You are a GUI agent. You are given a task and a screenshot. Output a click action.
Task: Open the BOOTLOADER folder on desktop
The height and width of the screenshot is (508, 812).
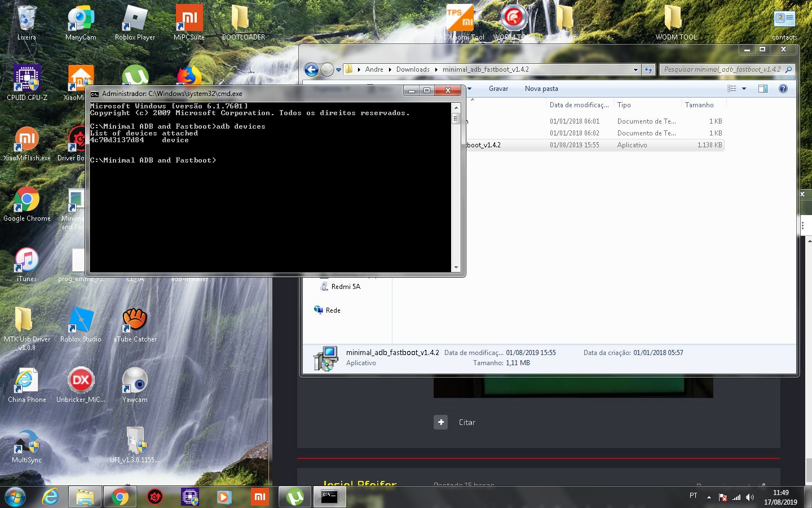(243, 23)
